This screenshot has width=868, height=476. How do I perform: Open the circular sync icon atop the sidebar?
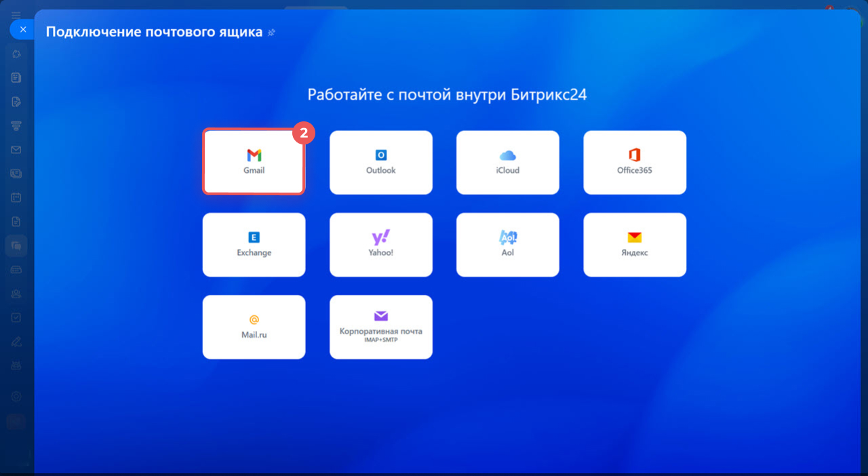pyautogui.click(x=16, y=54)
